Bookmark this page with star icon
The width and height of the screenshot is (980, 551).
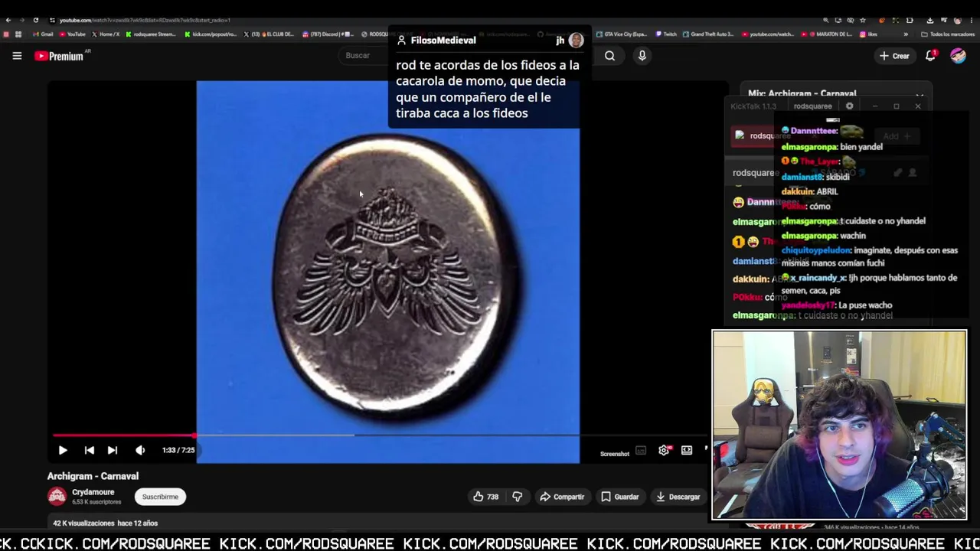863,20
